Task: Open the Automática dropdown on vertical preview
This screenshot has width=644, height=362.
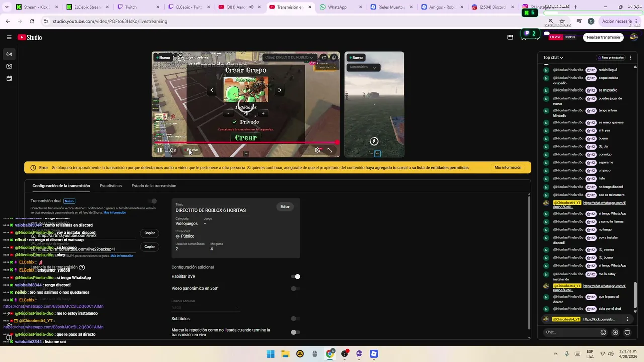Action: (363, 67)
